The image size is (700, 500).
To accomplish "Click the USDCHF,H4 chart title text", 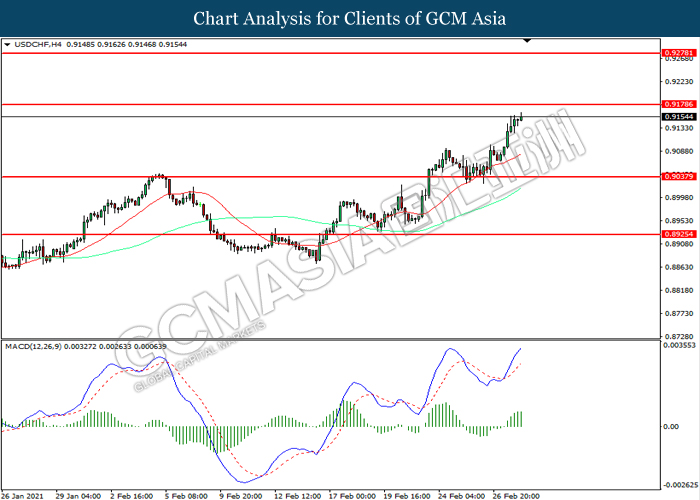I will (38, 45).
